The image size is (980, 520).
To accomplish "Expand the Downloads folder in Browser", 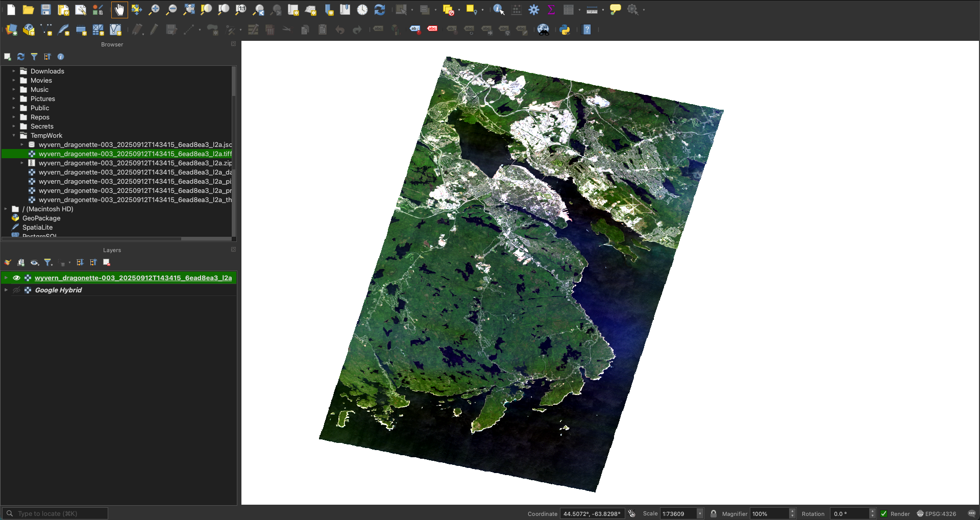I will [x=14, y=71].
